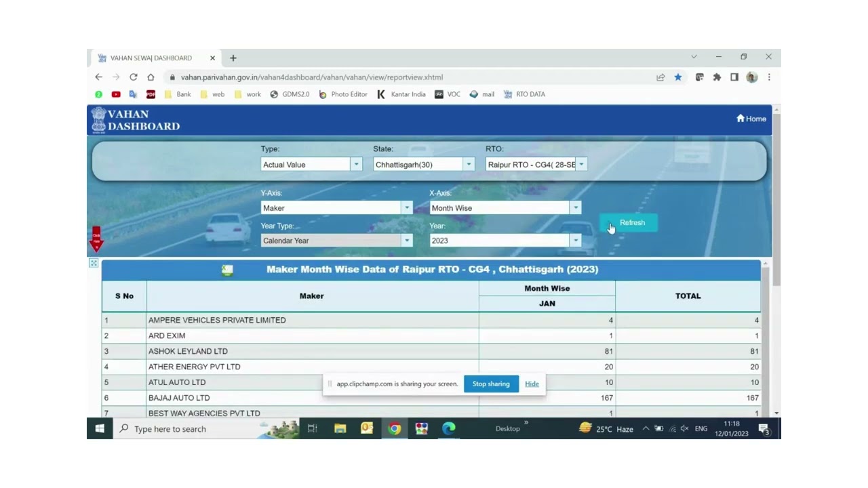868x488 pixels.
Task: Open the clock showing 11:18
Action: [732, 428]
